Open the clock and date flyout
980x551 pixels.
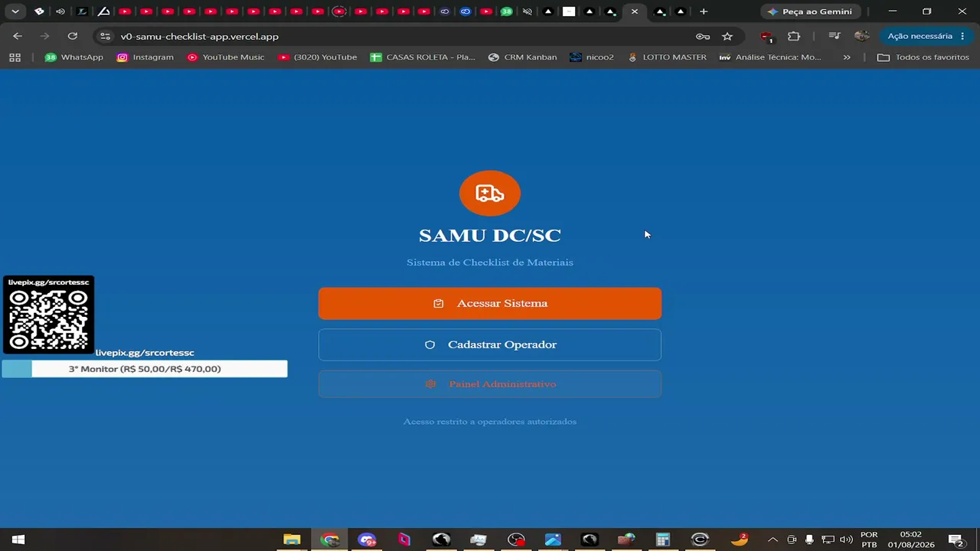click(911, 540)
